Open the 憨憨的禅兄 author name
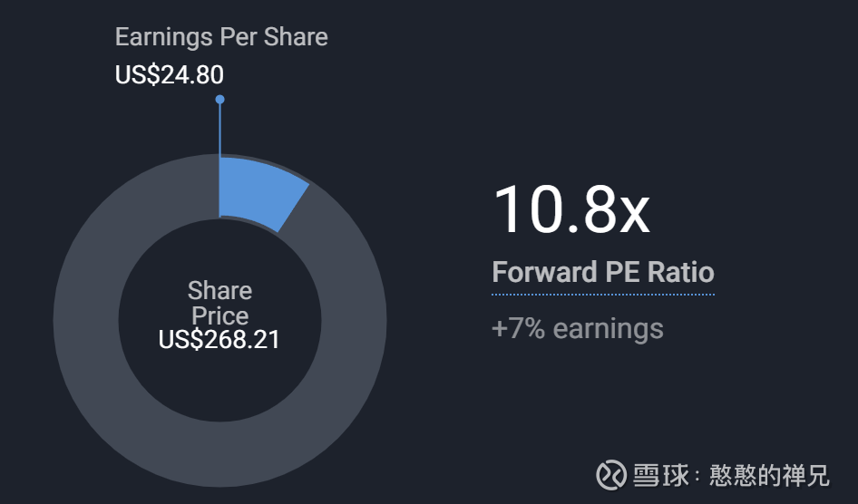 point(768,476)
